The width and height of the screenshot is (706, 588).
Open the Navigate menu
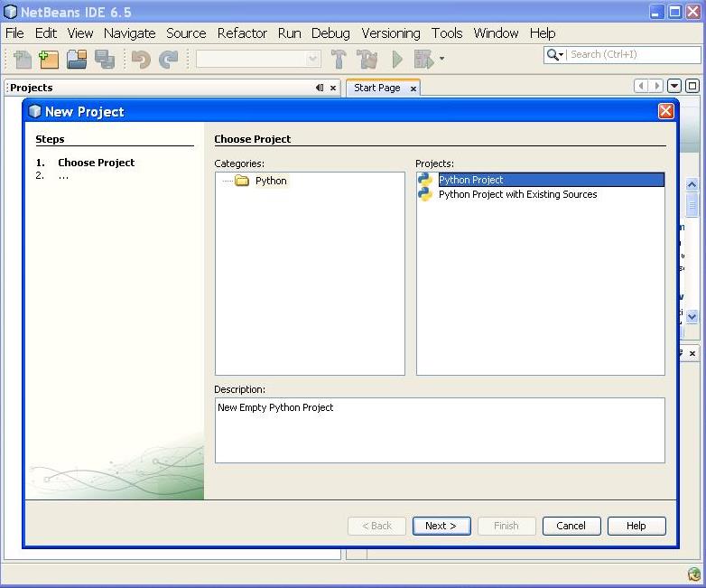(x=130, y=33)
